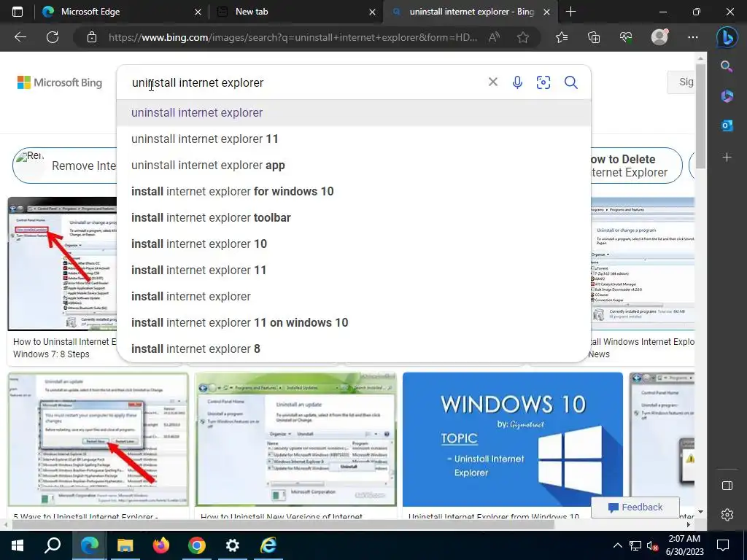Launch Google Chrome from the taskbar
The width and height of the screenshot is (747, 560).
pos(197,545)
